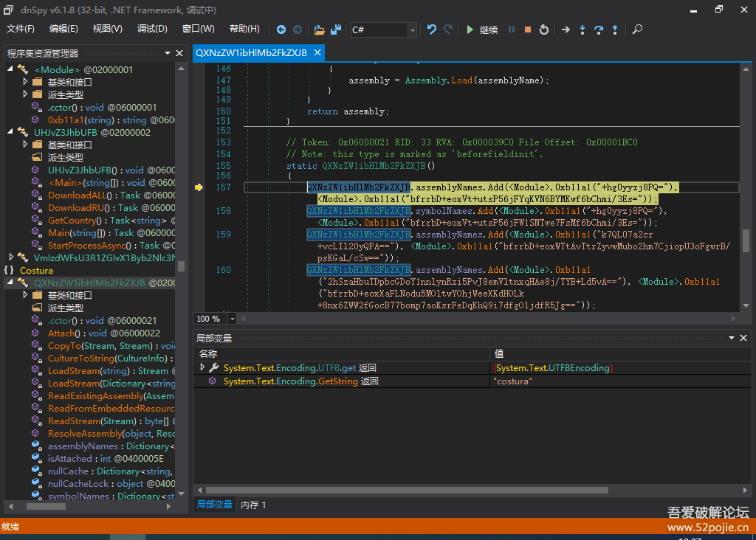Collapse the <Module> tree node
This screenshot has height=540, width=756.
pyautogui.click(x=11, y=69)
